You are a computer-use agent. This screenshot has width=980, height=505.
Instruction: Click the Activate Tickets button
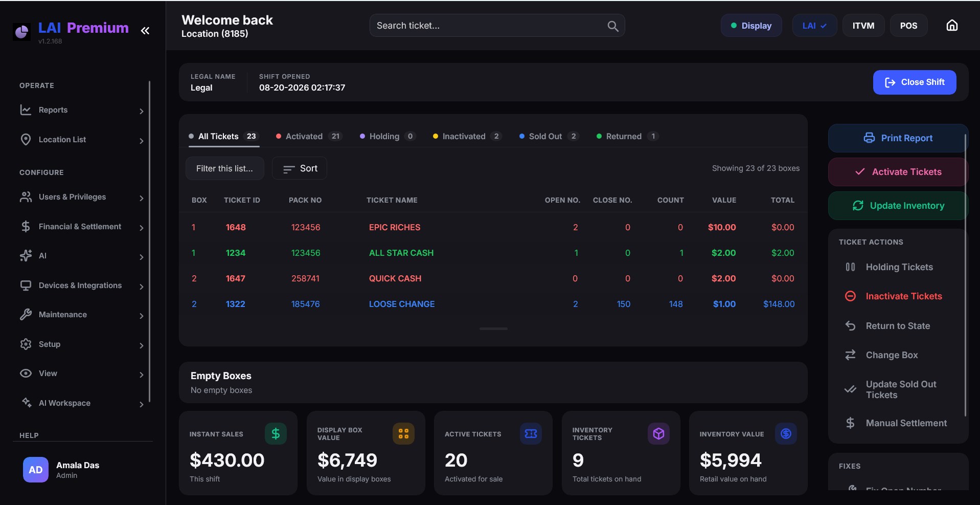tap(898, 172)
